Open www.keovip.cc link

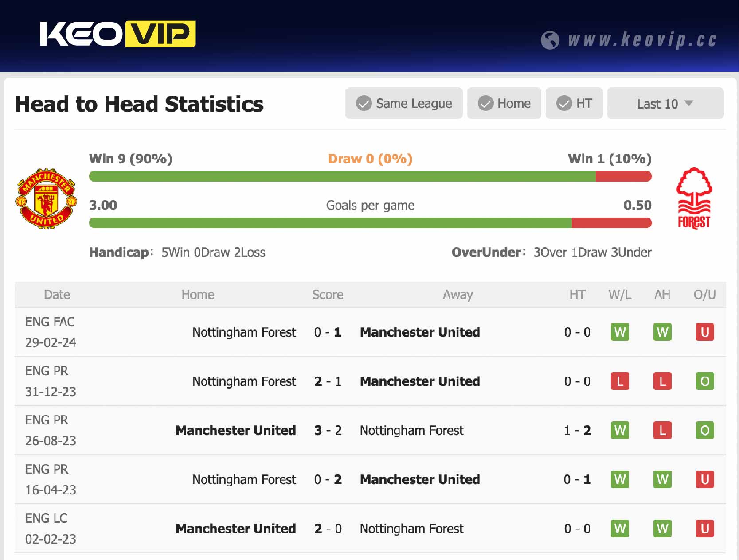click(x=642, y=40)
